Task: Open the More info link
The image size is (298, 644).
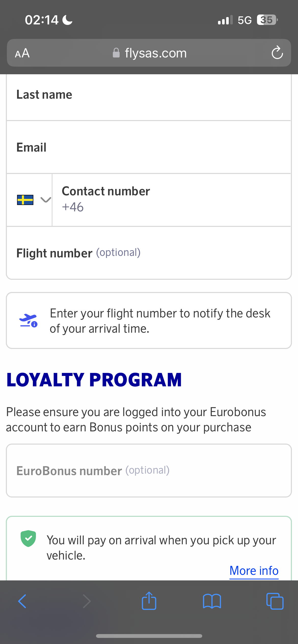Action: click(254, 571)
